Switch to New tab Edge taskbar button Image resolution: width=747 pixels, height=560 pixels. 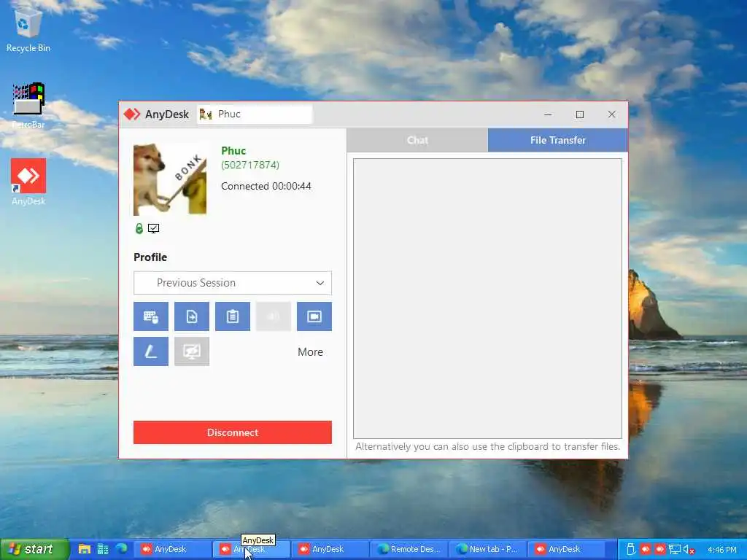[487, 549]
